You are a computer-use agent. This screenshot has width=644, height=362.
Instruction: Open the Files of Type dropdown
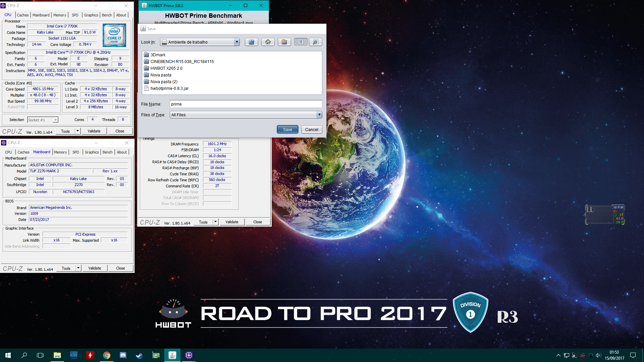tap(246, 115)
